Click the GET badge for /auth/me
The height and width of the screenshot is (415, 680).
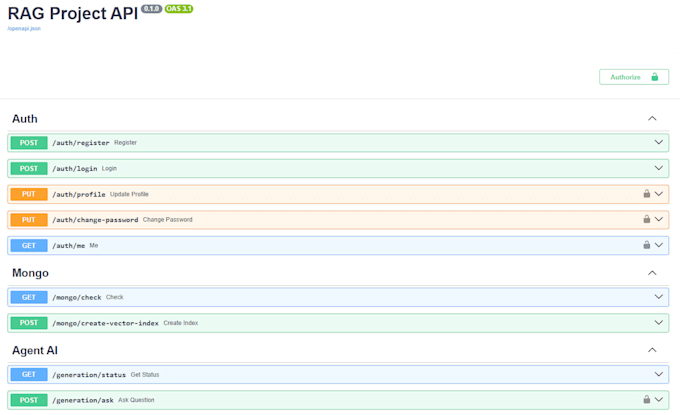pos(29,245)
